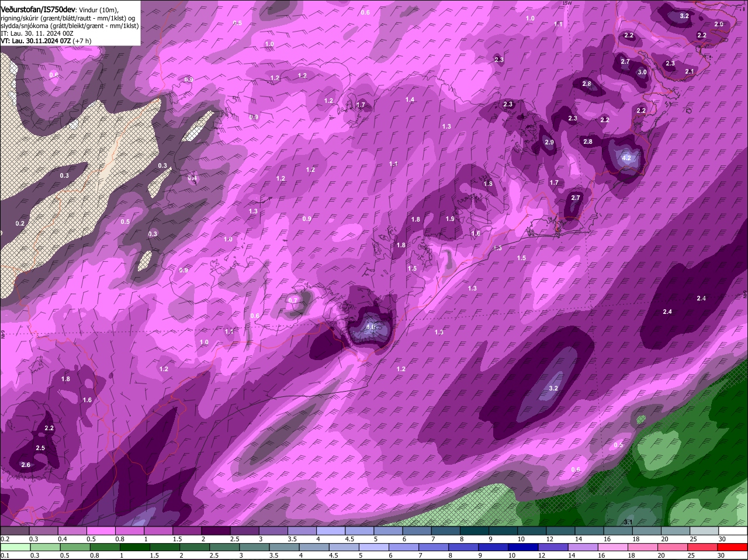
Task: Click the 'VT: Lau. 30.11.2024 07Z (+7 h)' line
Action: tap(46, 41)
